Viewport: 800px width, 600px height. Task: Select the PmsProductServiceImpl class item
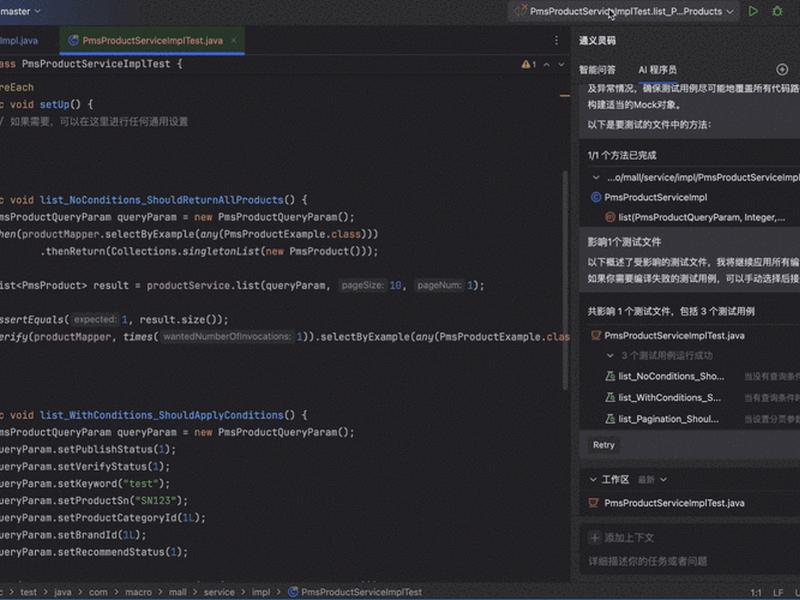click(649, 197)
